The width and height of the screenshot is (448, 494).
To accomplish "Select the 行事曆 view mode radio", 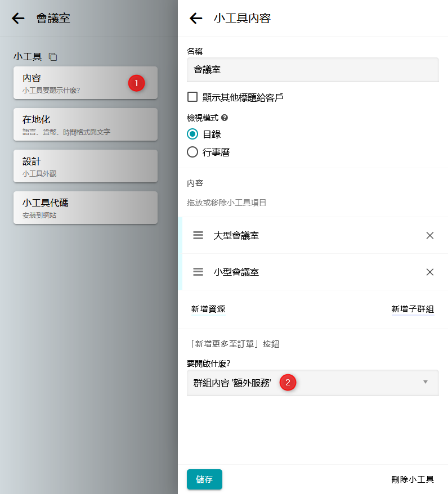I will 192,152.
